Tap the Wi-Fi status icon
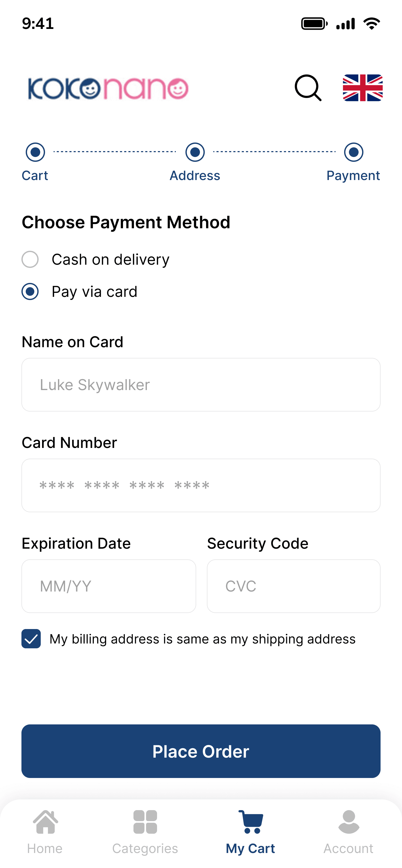This screenshot has width=402, height=868. 372,24
